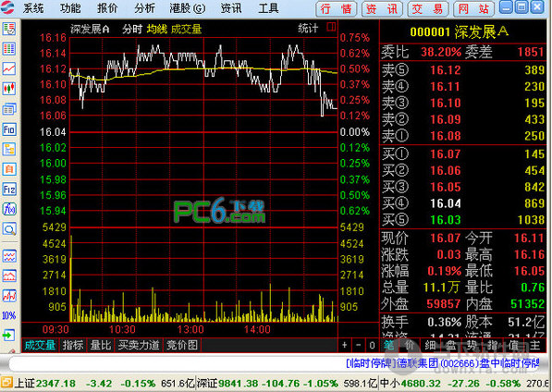Open the multi-window layout icon
Screen dimensions: 552x392
point(9,109)
